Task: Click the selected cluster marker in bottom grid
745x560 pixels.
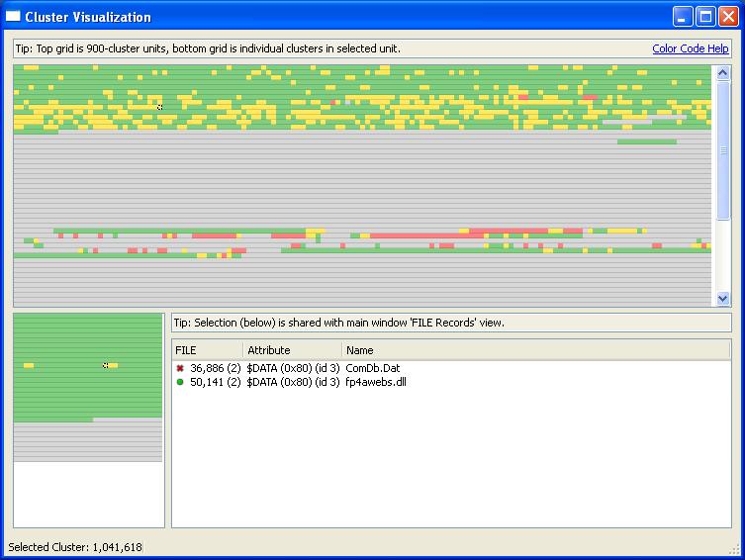Action: point(106,366)
